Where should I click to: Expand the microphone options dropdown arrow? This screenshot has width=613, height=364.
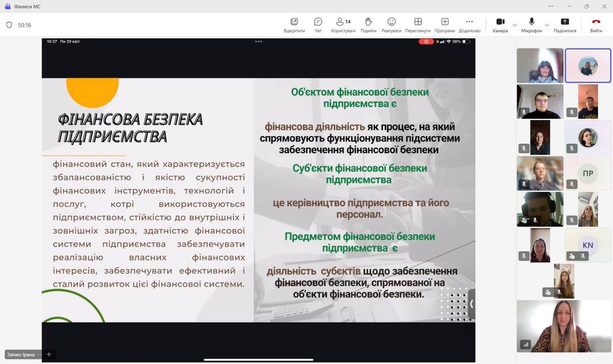click(x=547, y=25)
